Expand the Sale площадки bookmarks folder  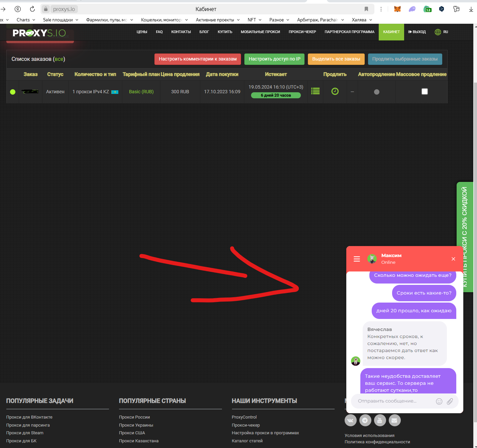pos(61,20)
